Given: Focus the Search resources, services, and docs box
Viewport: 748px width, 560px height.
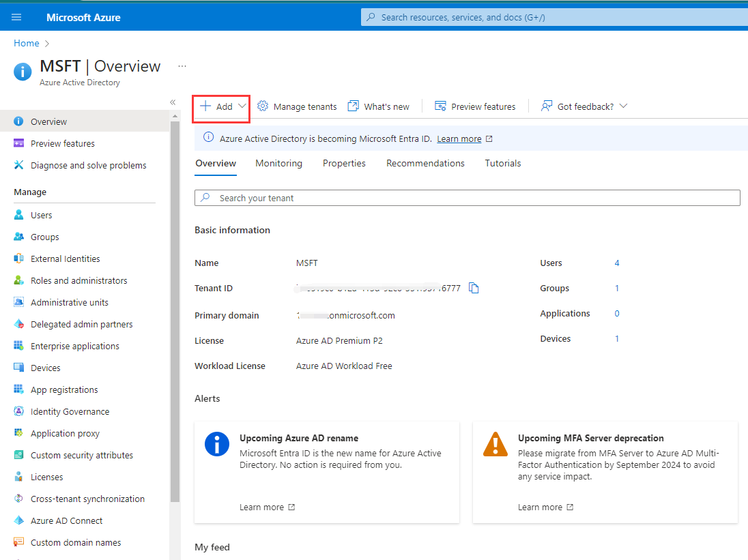Looking at the screenshot, I should 554,17.
